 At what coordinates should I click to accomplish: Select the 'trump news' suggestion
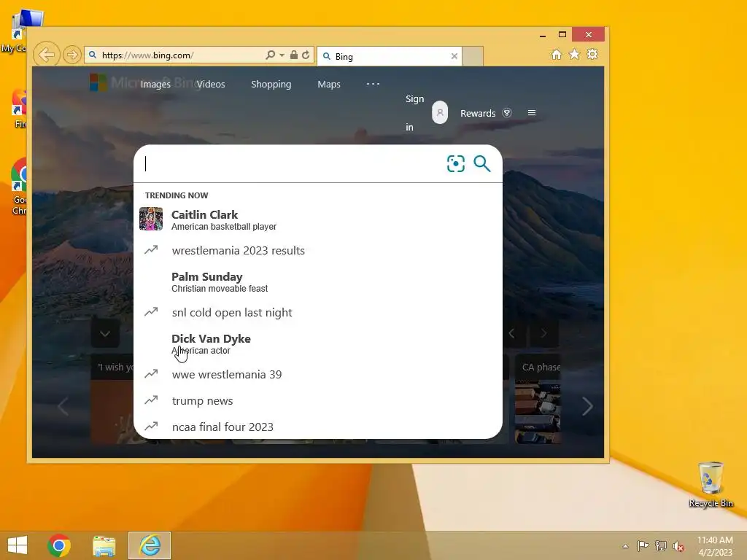coord(318,400)
